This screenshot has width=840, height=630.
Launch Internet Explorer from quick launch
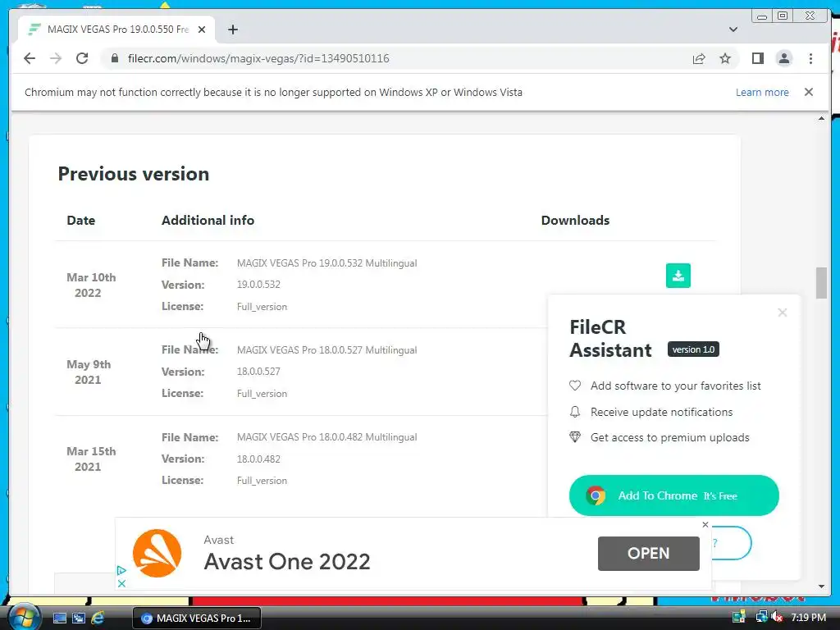98,619
